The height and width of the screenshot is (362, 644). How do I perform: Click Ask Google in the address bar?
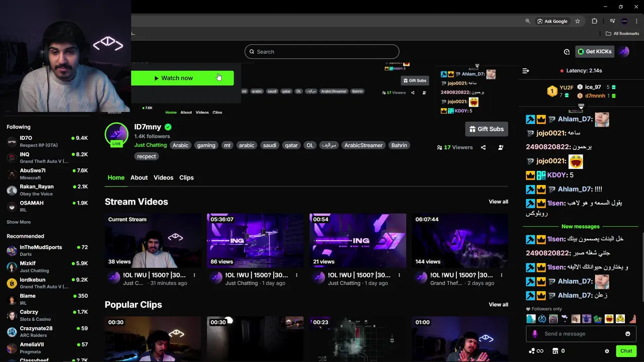point(552,21)
